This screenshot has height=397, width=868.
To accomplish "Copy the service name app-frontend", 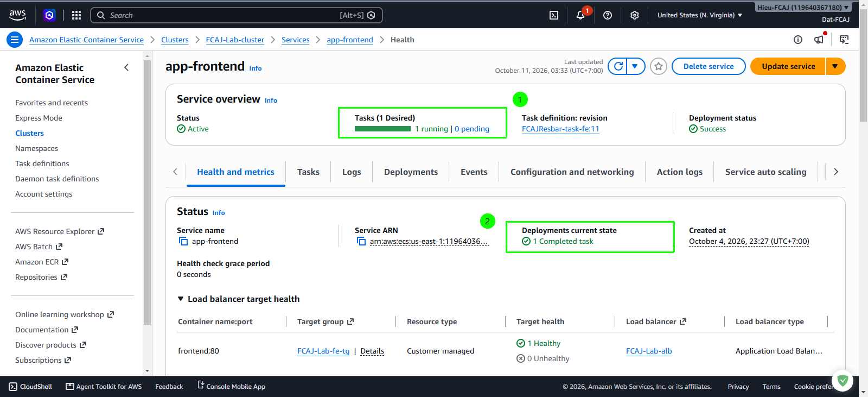I will (x=183, y=241).
